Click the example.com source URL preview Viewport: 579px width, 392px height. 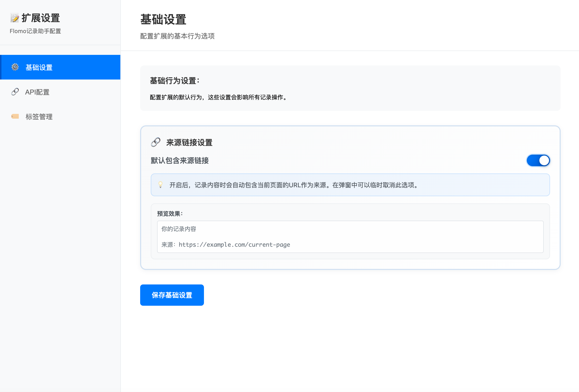[x=234, y=245]
